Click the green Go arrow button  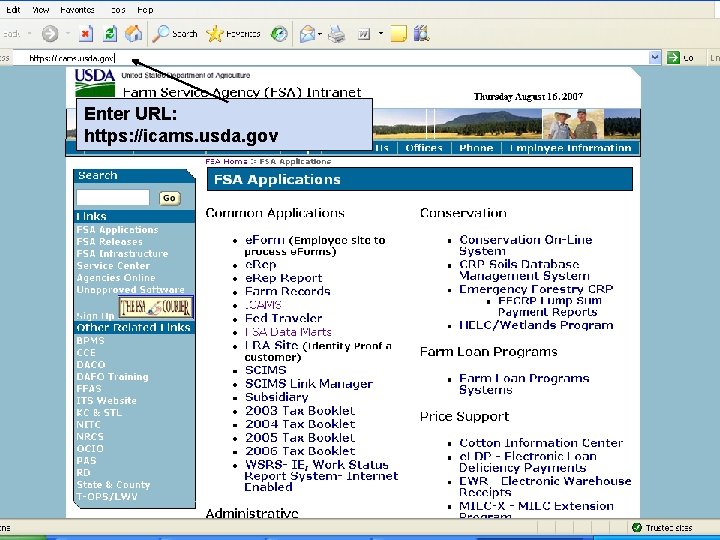(x=673, y=58)
